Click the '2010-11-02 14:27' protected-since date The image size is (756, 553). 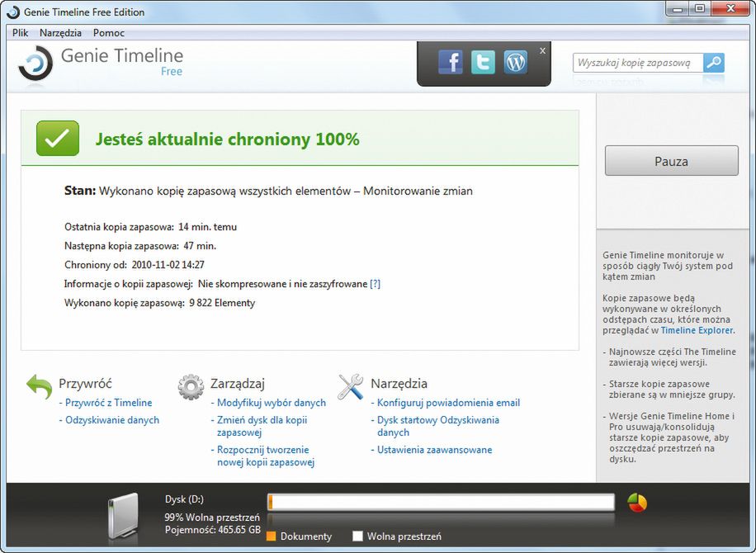[168, 265]
